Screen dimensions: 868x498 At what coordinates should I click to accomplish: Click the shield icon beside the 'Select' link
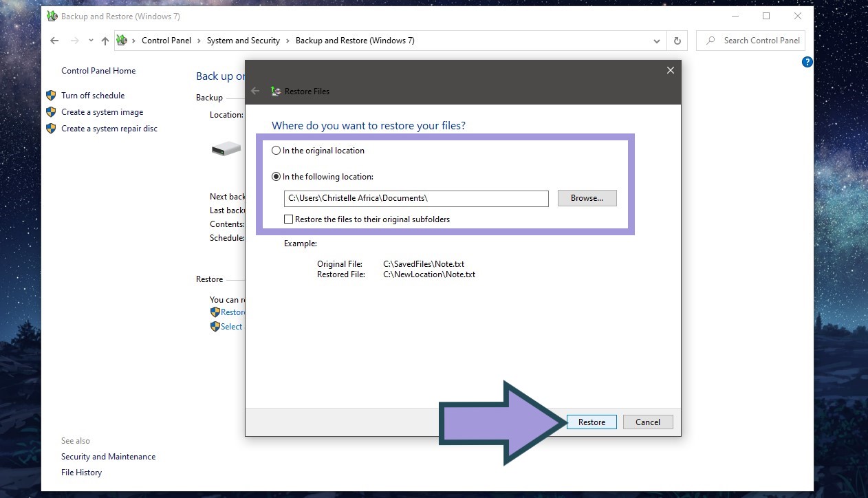215,327
